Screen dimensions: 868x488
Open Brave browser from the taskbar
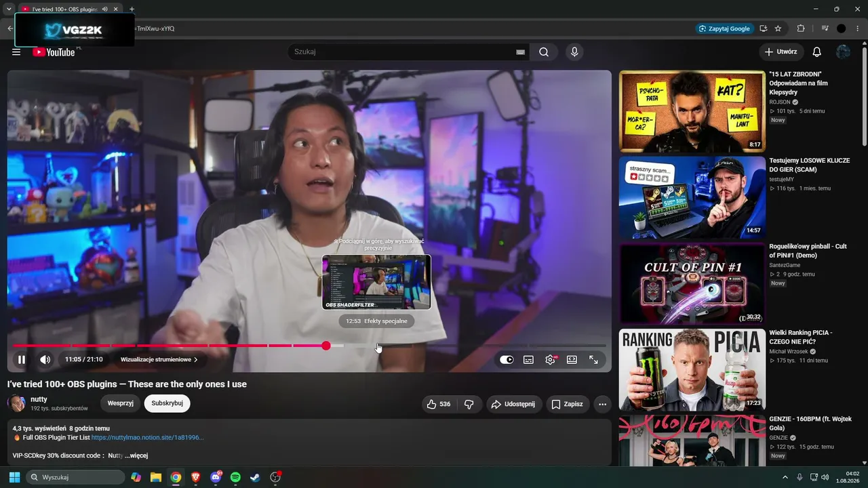coord(196,477)
